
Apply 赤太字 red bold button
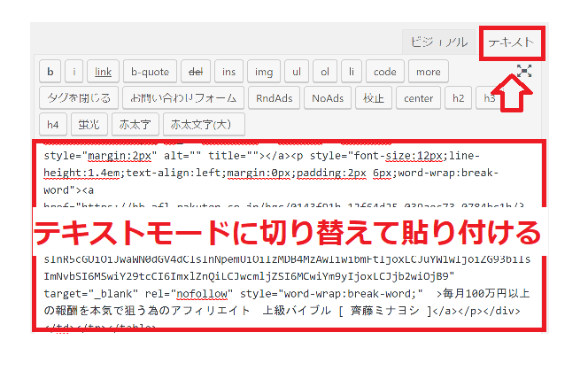[135, 125]
